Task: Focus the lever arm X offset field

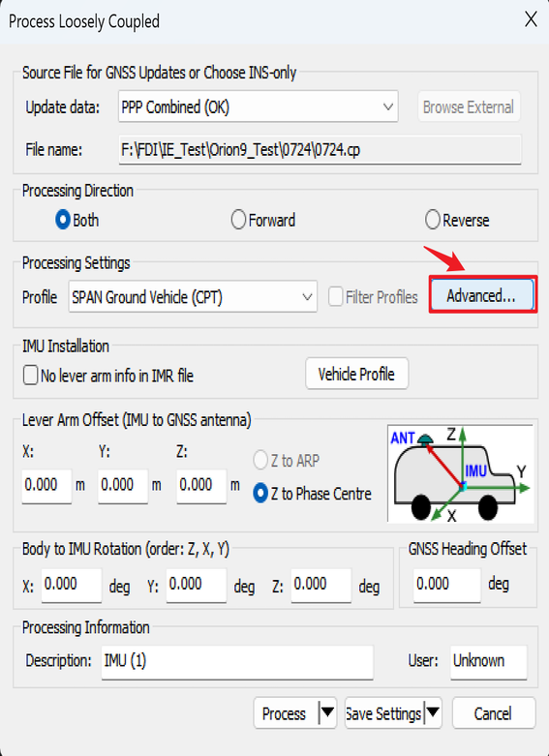Action: [x=46, y=486]
